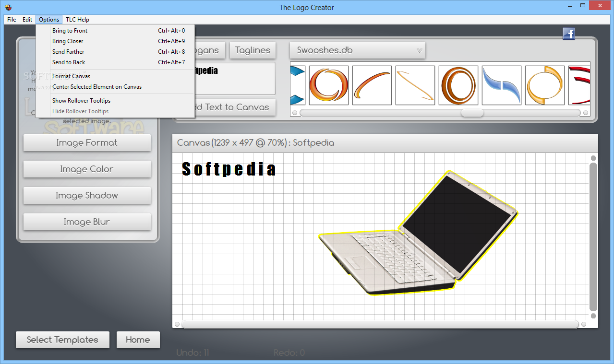Open the Edit menu

coord(27,20)
